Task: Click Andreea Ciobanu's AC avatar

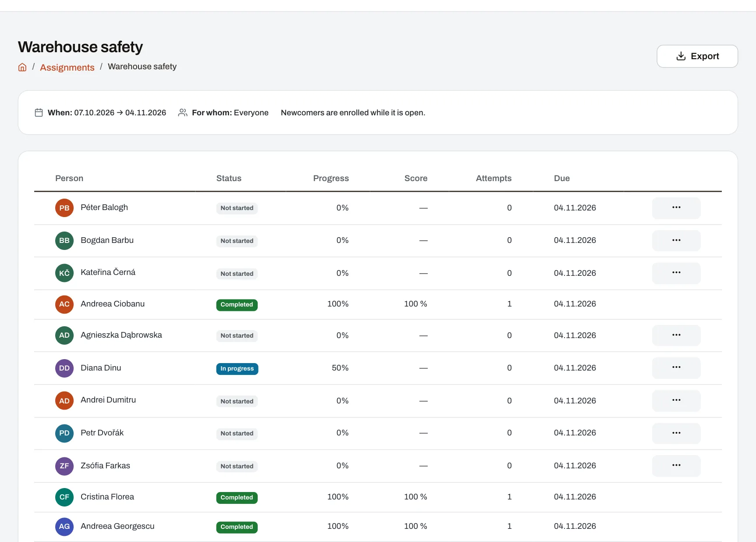Action: pos(64,304)
